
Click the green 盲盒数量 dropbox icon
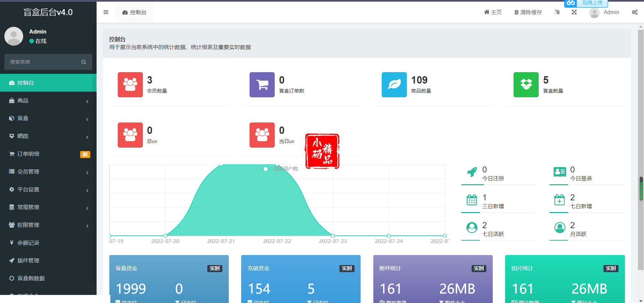[526, 85]
